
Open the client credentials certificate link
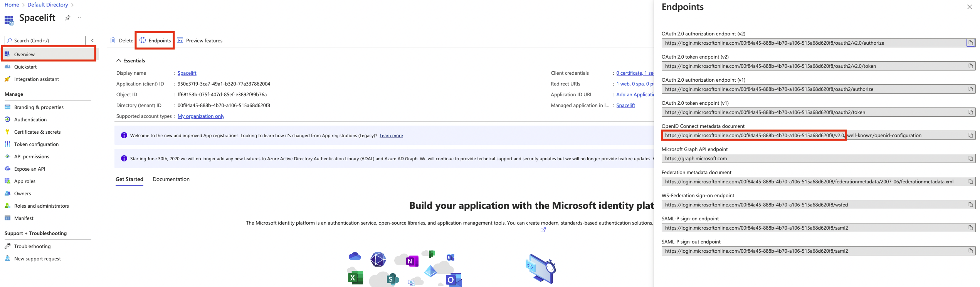point(635,73)
